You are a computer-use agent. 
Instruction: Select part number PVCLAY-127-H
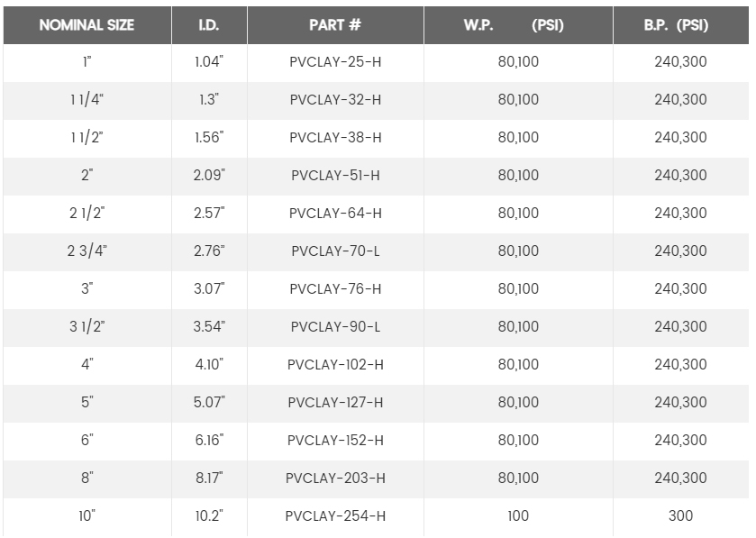click(x=335, y=403)
